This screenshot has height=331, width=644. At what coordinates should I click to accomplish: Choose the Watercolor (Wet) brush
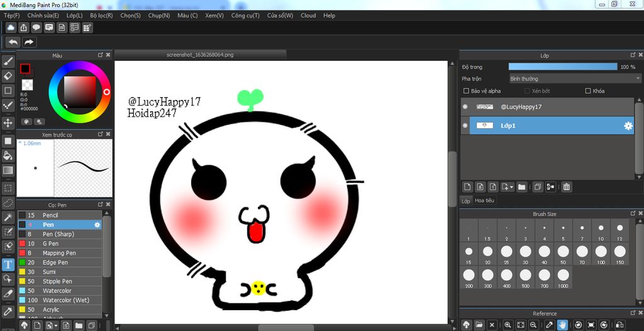[x=60, y=300]
